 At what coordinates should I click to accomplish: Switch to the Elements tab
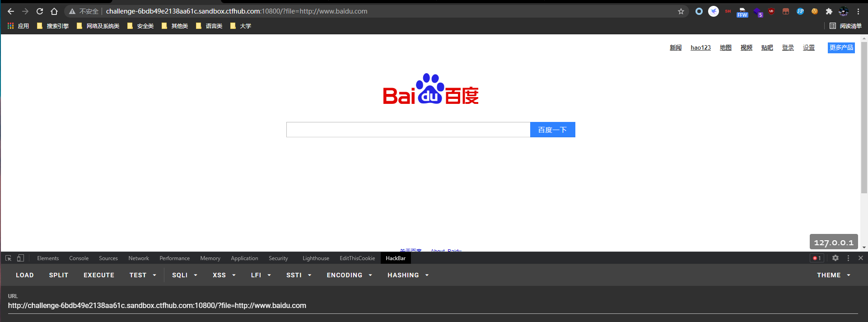click(48, 258)
